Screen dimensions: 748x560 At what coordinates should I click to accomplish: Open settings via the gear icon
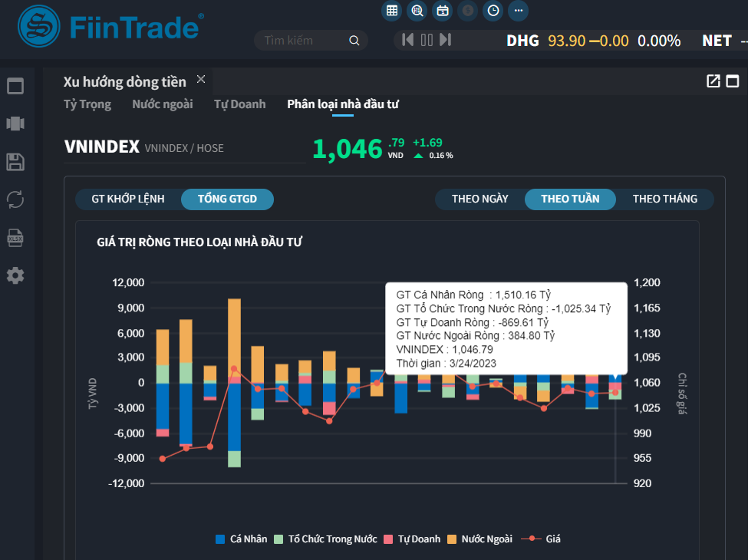(x=15, y=275)
